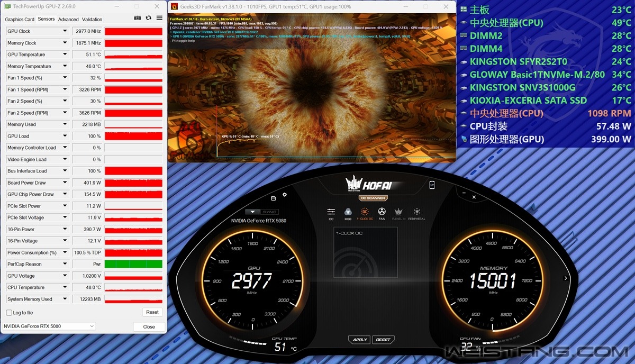Click APPLY in HOF AI
The image size is (635, 364).
360,340
